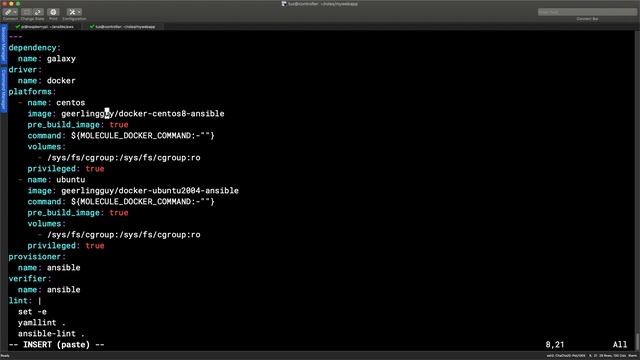Click 'geerlingguy/docker-ubuntu2004-ansible' image value
Screen dimensions: 640x360
coord(150,191)
